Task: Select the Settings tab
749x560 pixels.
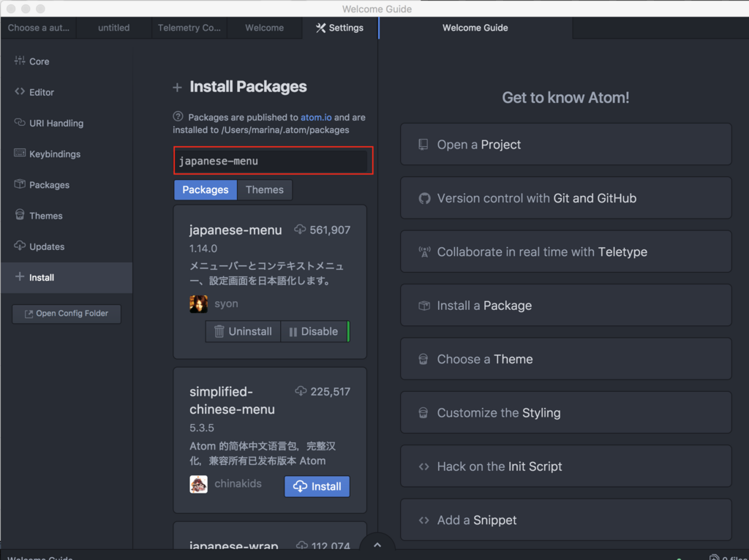Action: (339, 28)
